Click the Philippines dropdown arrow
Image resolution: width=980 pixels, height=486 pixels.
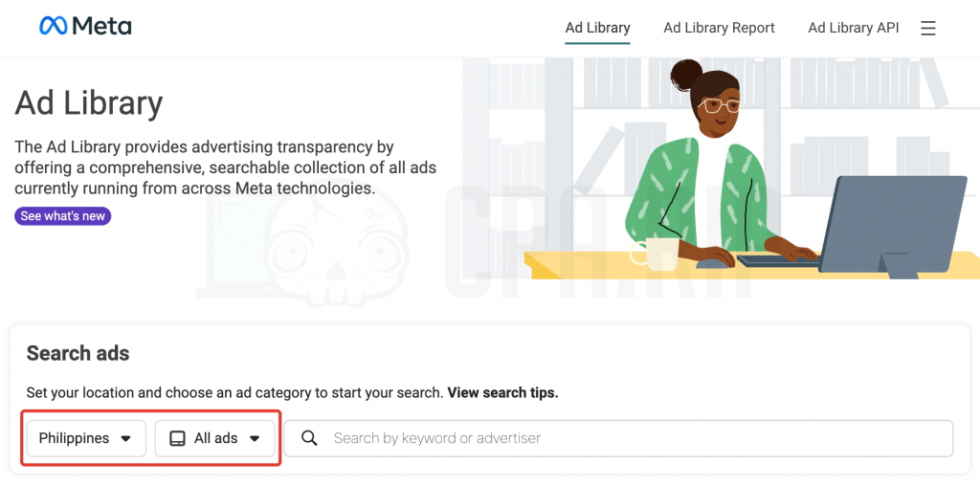click(125, 438)
